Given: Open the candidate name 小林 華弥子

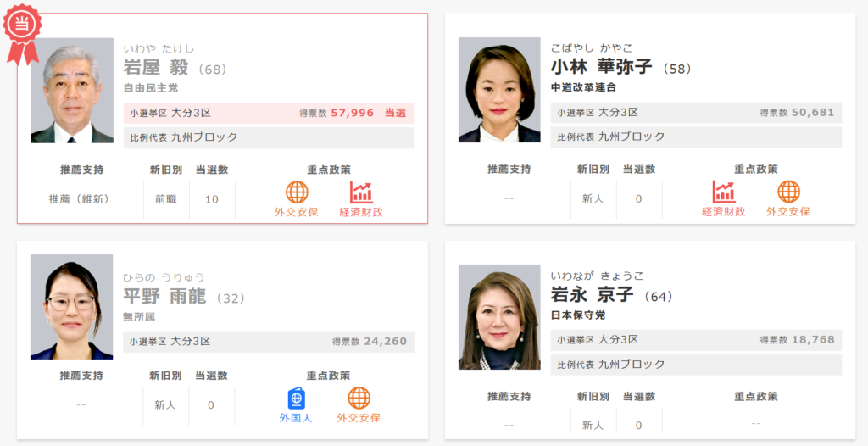Looking at the screenshot, I should [602, 68].
